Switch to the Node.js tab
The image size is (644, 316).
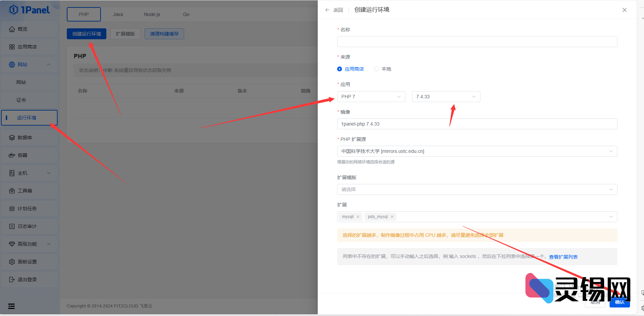coord(152,14)
